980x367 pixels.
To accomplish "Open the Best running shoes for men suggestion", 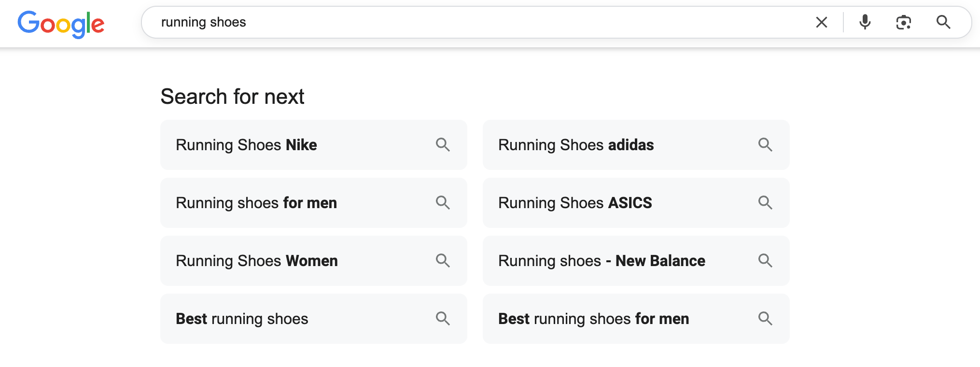I will point(636,319).
